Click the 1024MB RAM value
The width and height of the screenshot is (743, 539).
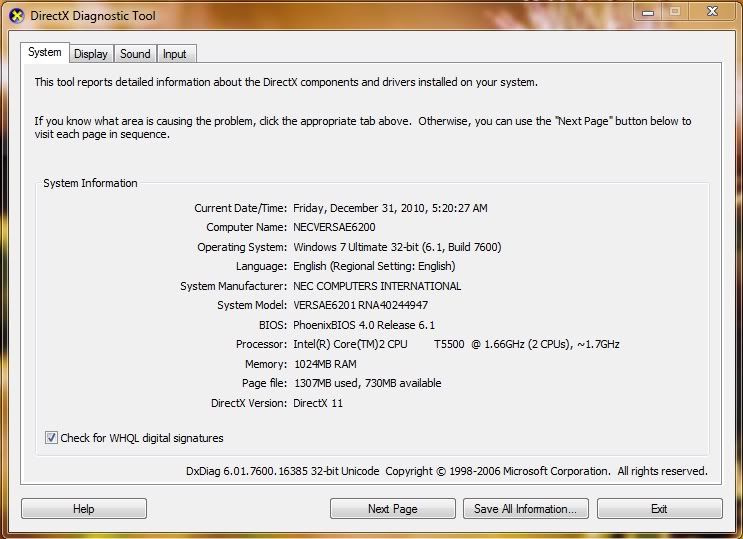point(325,364)
